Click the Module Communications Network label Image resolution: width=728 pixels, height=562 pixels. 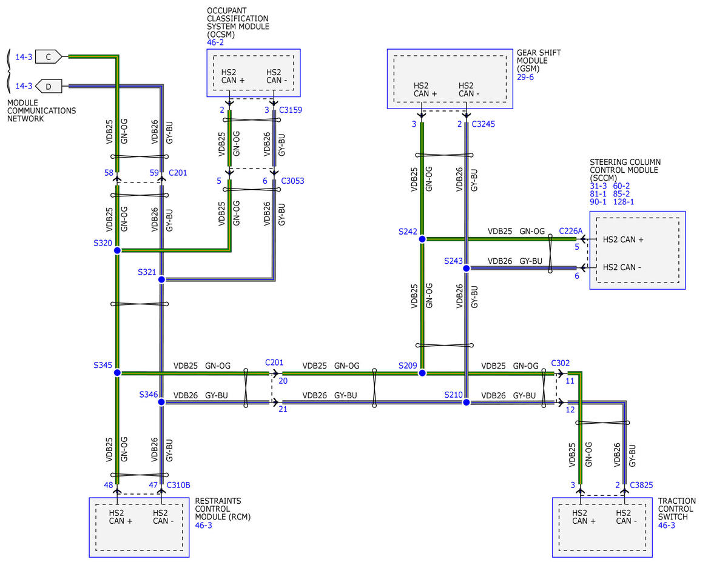[x=42, y=111]
